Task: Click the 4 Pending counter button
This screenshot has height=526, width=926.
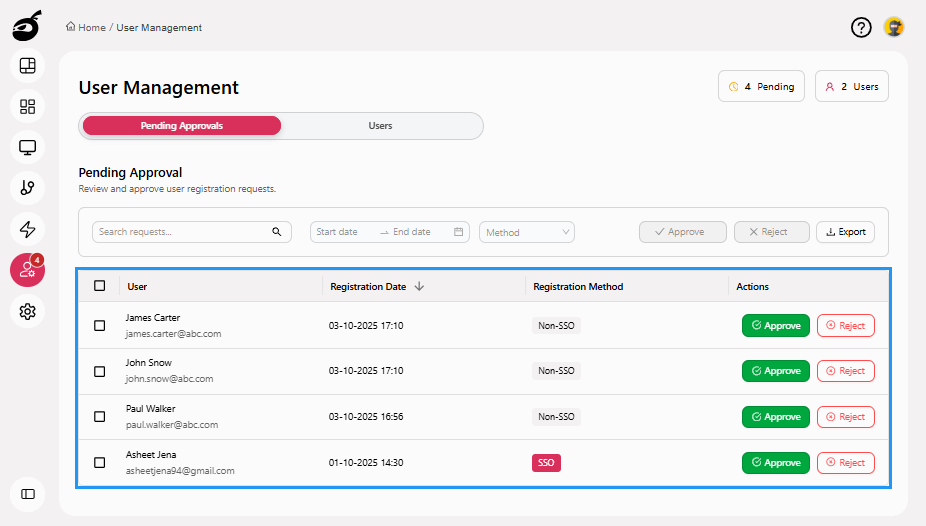Action: [x=761, y=87]
